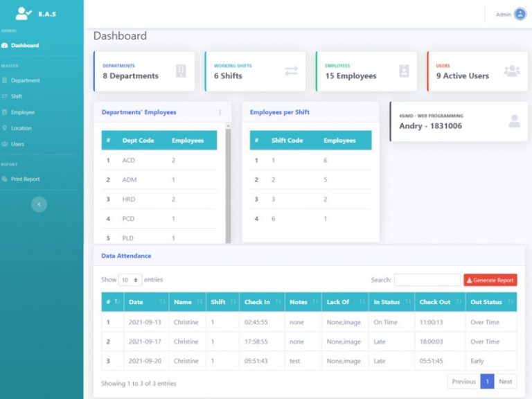The image size is (532, 399).
Task: Click the ID badge icon on Employees card
Action: click(x=404, y=71)
